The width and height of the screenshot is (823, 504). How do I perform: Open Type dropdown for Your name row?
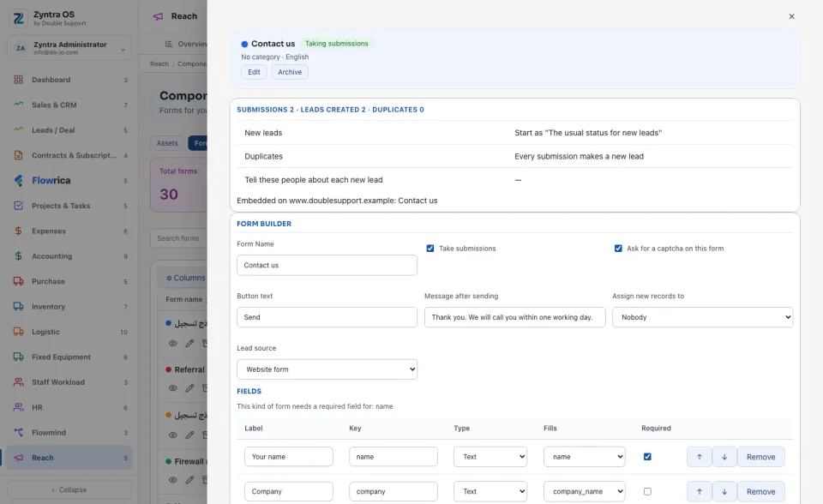pyautogui.click(x=490, y=457)
